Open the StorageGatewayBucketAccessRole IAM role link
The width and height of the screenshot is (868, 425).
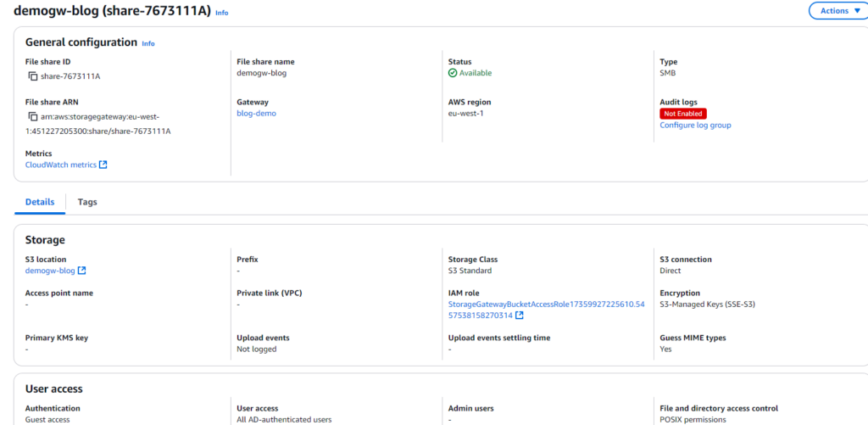(546, 304)
